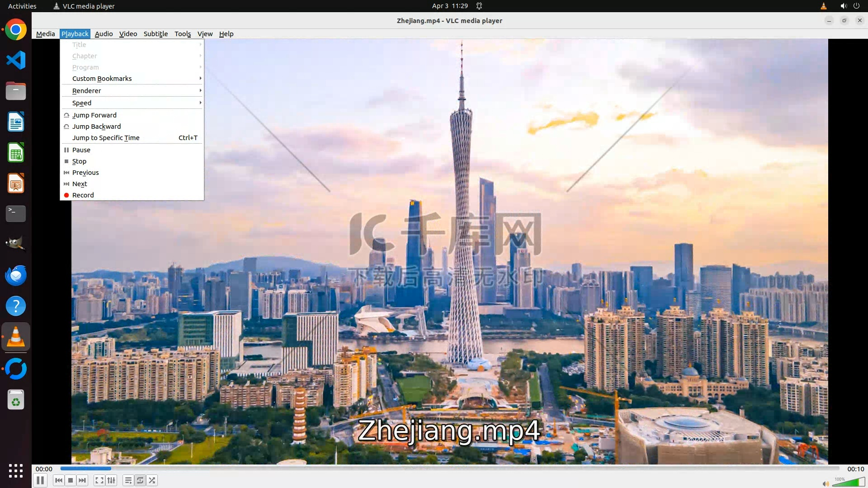This screenshot has width=868, height=488.
Task: Open GIMP from the Ubuntu dock
Action: [x=16, y=244]
